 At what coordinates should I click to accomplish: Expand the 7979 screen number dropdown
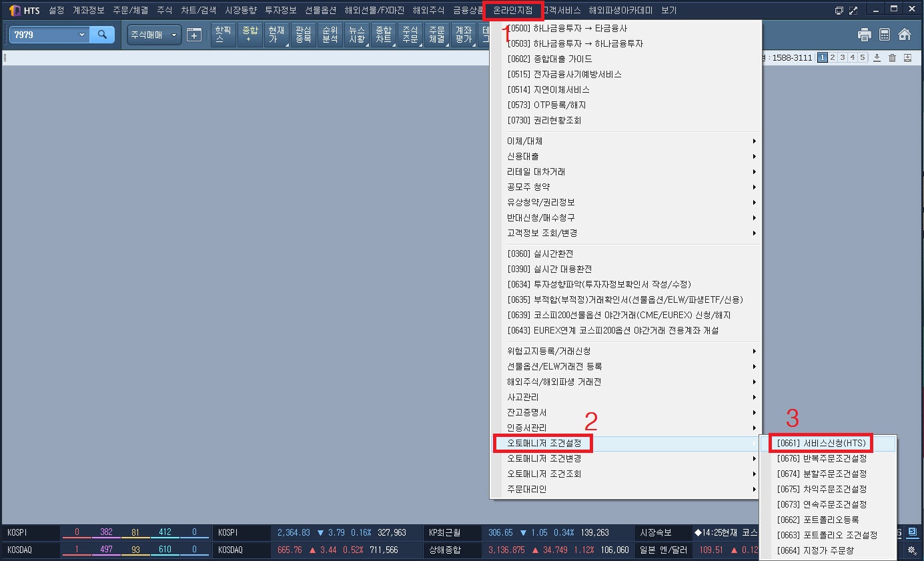point(82,35)
